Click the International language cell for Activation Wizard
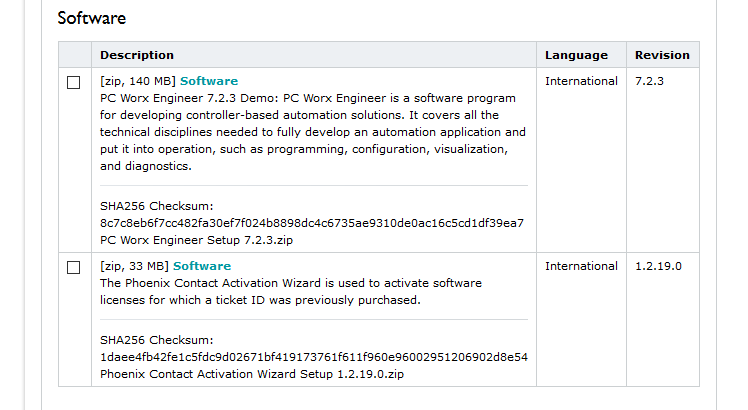The image size is (748, 410). tap(582, 266)
